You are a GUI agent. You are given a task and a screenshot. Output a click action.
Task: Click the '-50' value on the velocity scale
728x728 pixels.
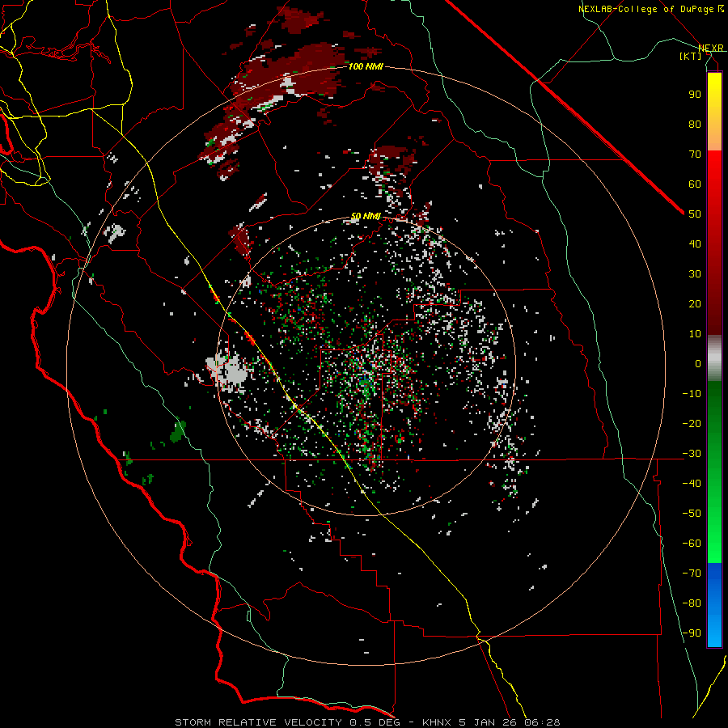[692, 514]
